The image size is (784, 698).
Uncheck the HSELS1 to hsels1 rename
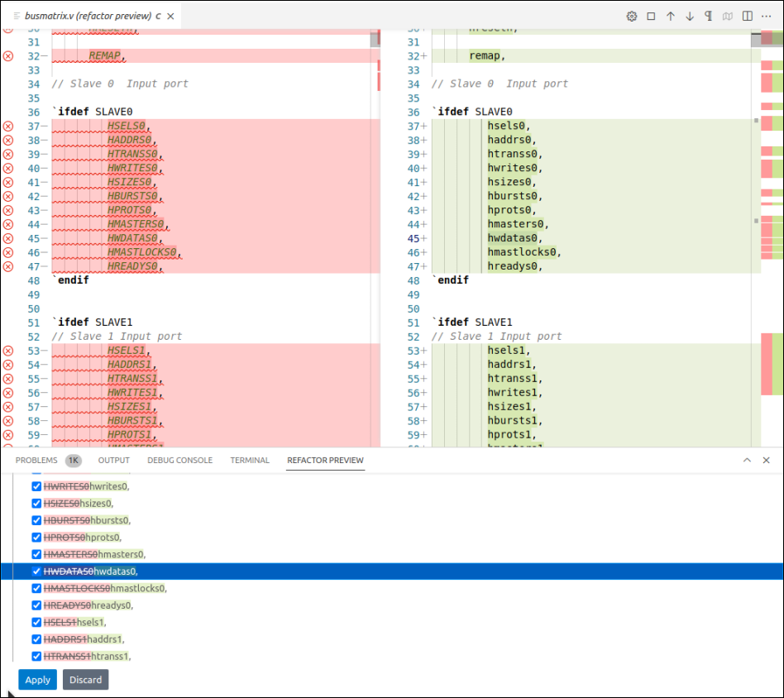[x=36, y=622]
